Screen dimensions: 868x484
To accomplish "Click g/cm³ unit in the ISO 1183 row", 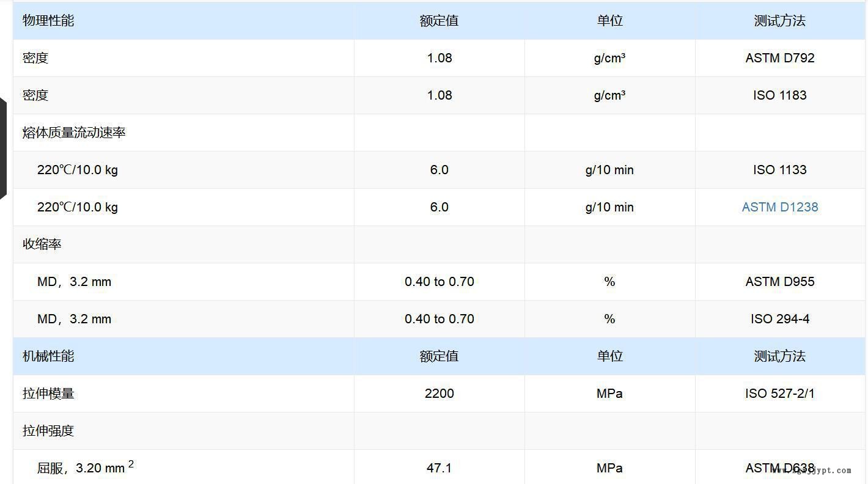I will [x=609, y=95].
